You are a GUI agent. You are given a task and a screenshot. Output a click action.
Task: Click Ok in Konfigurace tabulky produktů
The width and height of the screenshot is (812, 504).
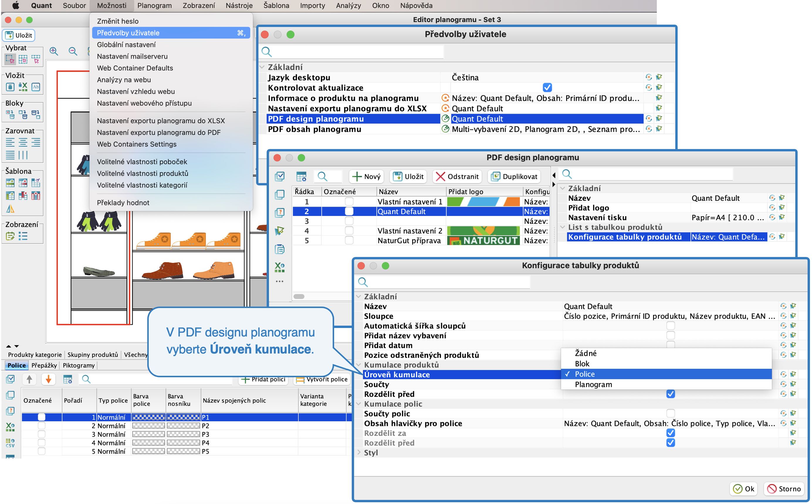coord(744,489)
